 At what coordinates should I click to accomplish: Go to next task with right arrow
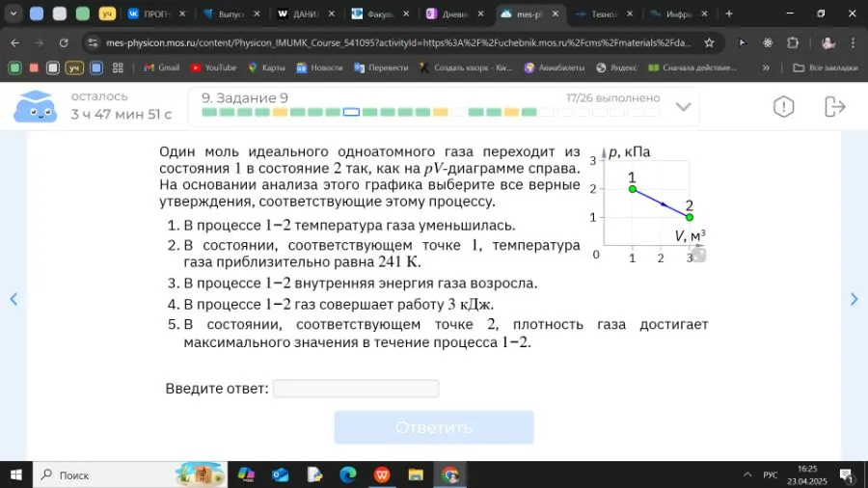tap(854, 299)
